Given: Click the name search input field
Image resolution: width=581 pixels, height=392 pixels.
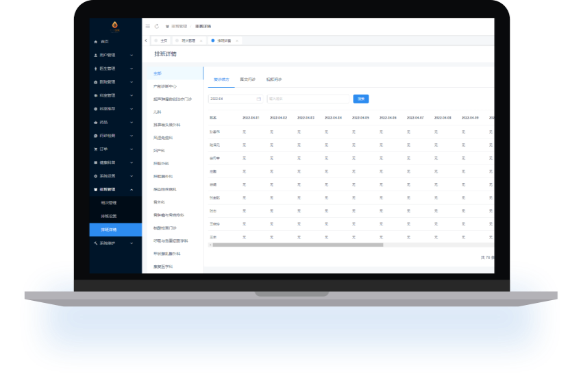Looking at the screenshot, I should [308, 99].
